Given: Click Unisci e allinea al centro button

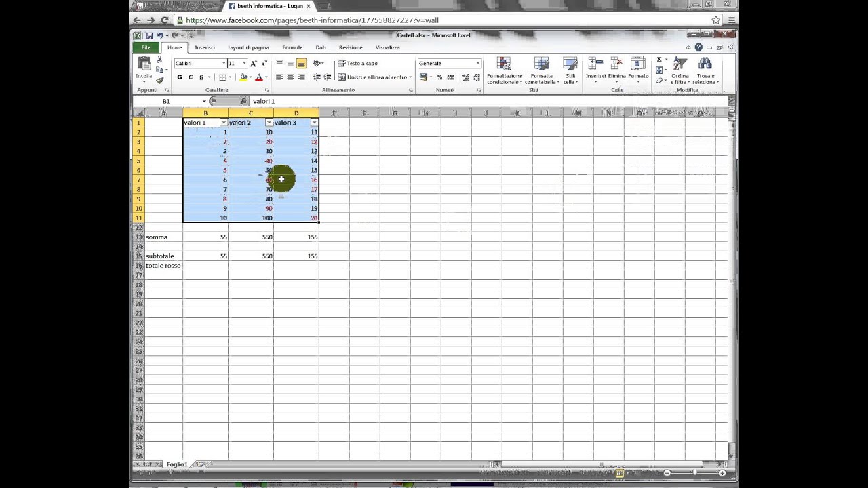Looking at the screenshot, I should 374,77.
